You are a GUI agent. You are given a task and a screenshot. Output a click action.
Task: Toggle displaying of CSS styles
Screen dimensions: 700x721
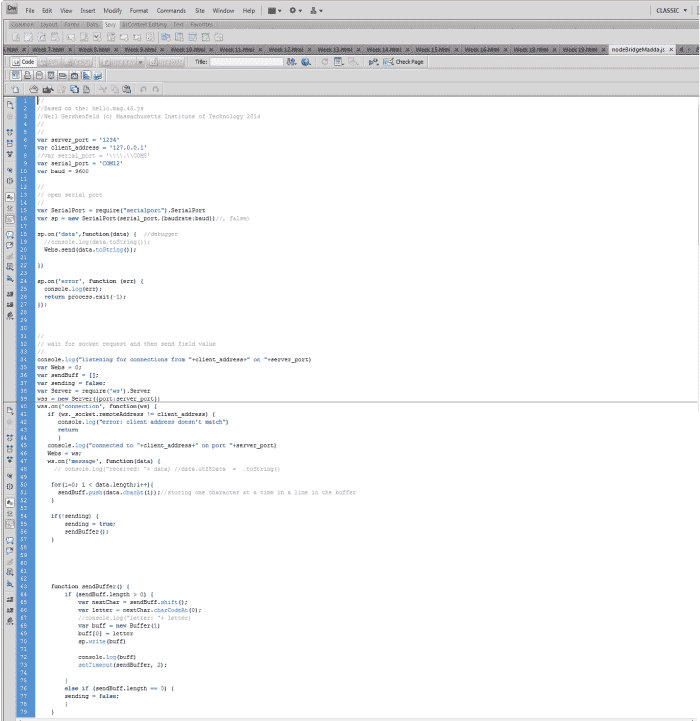(86, 75)
